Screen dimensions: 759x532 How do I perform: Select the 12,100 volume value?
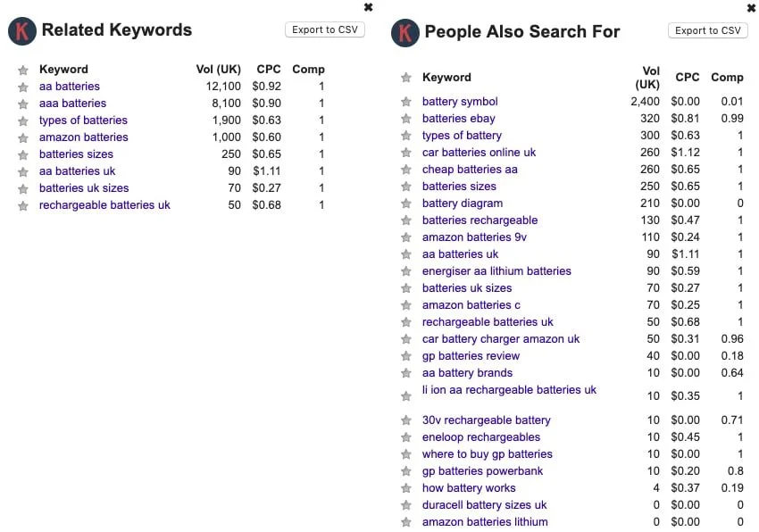223,87
